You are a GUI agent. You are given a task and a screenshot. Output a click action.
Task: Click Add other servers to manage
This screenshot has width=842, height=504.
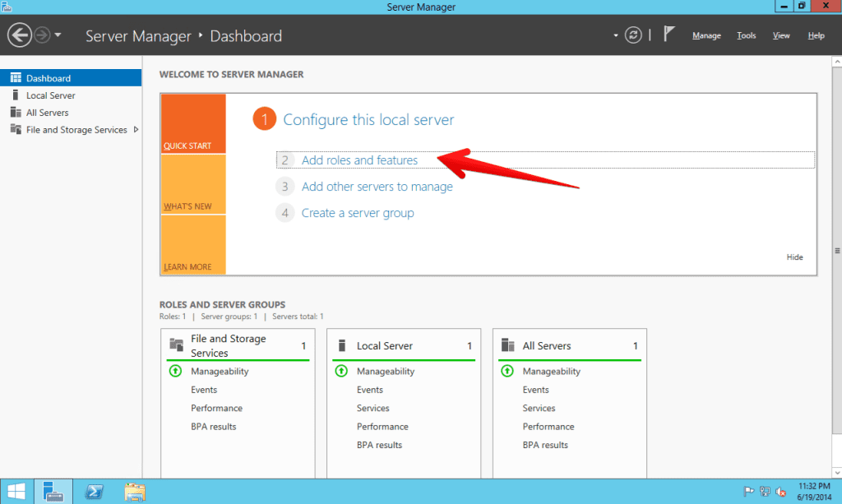(377, 187)
